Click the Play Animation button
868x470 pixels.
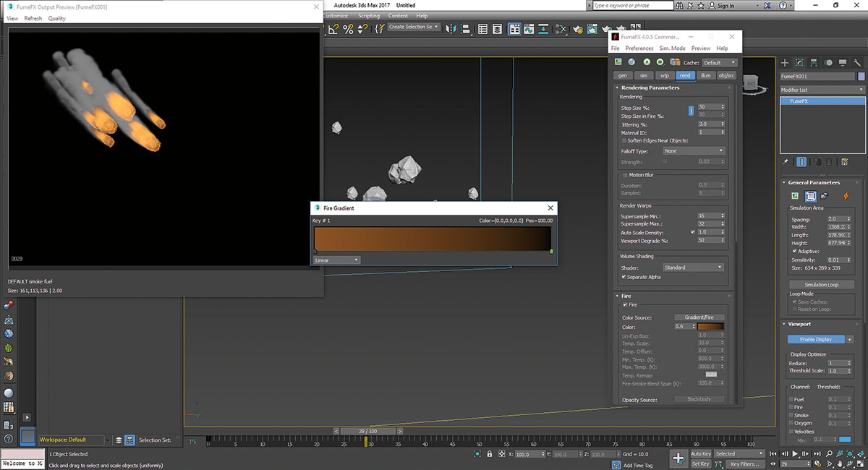pyautogui.click(x=794, y=453)
